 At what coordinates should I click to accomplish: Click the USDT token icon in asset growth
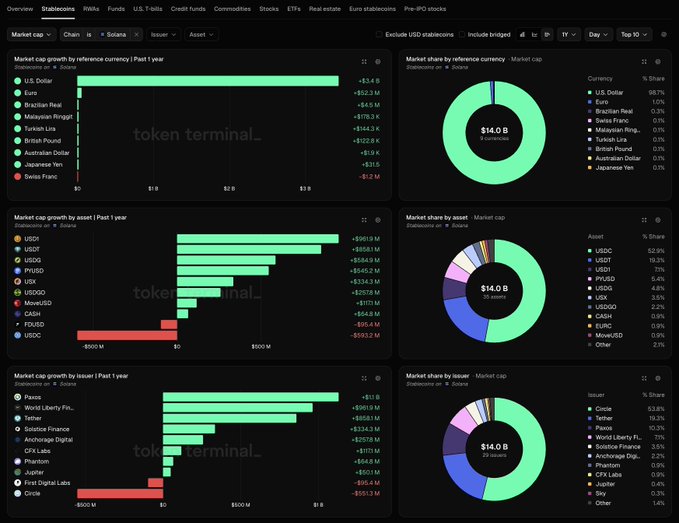(17, 249)
